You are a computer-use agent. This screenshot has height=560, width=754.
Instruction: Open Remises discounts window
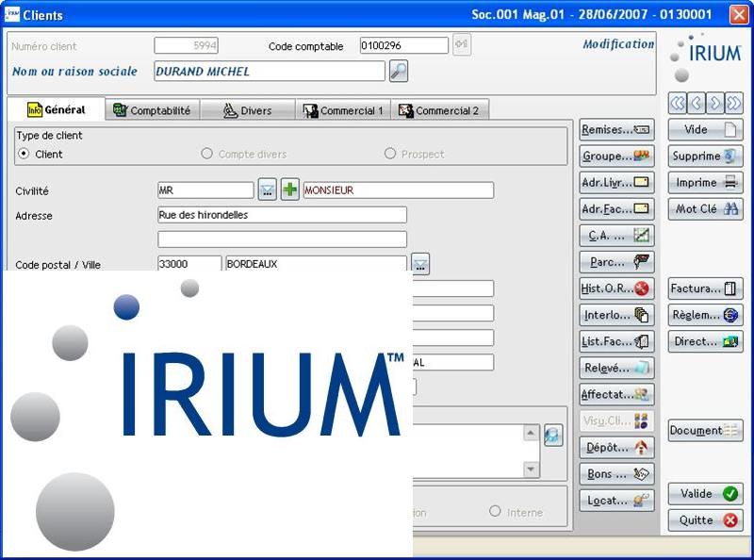click(616, 129)
